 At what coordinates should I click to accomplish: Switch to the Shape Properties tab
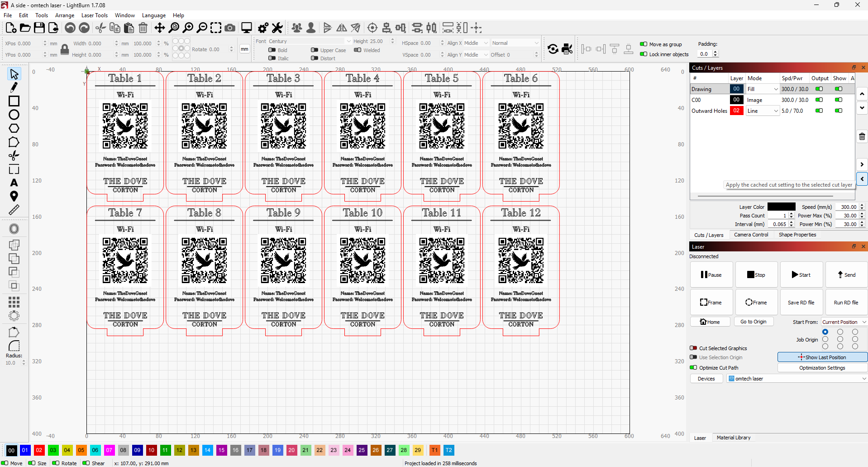(797, 235)
